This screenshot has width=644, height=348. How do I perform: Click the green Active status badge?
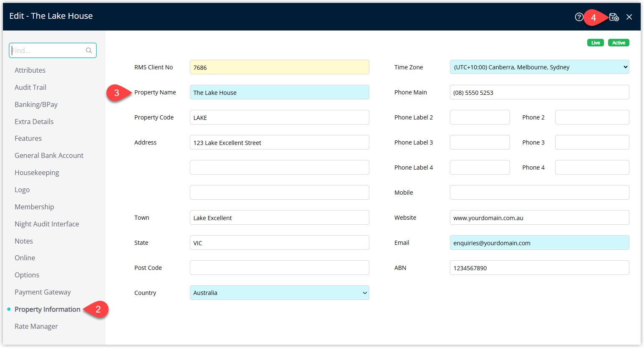[619, 43]
